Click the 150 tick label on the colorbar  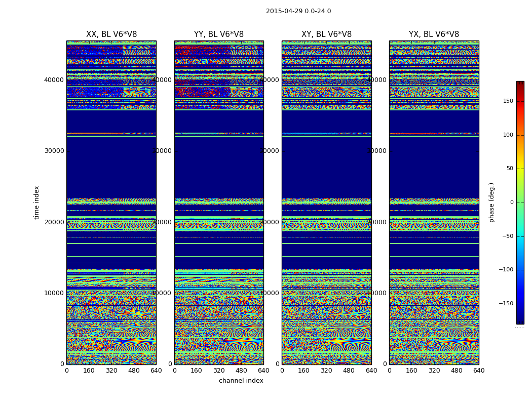point(508,101)
